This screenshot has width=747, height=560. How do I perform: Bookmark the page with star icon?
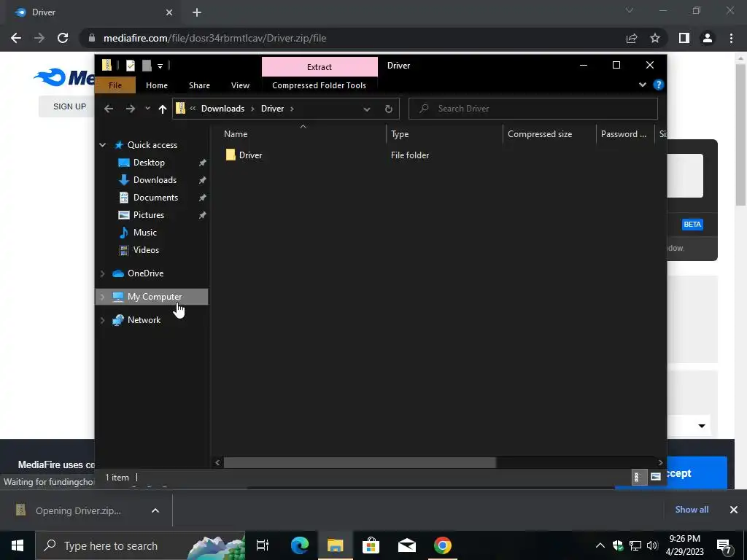coord(655,38)
